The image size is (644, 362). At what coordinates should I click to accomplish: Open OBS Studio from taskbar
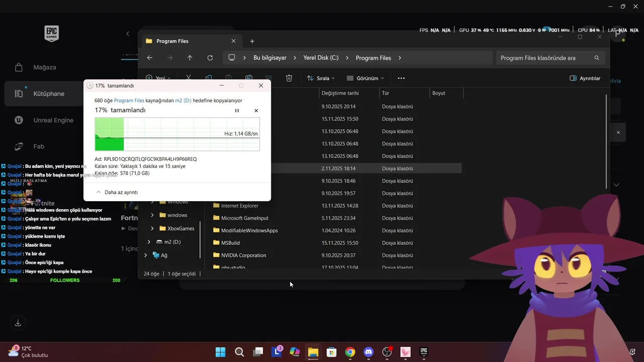point(387,352)
